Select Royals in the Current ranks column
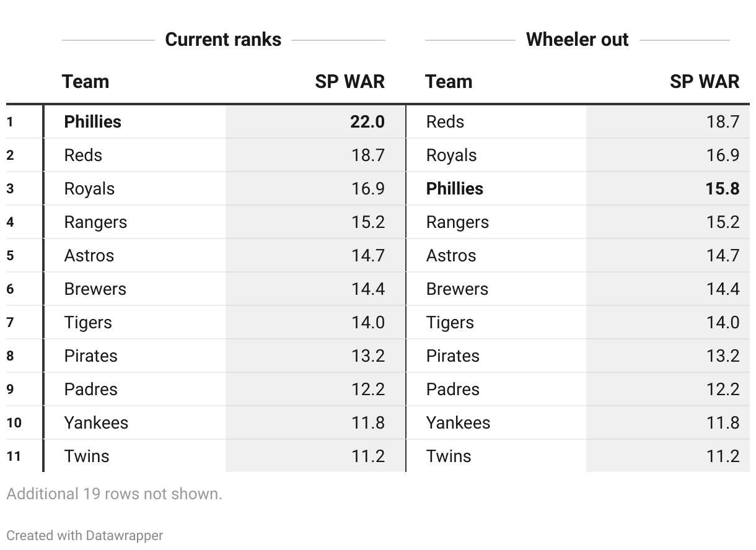The height and width of the screenshot is (550, 756). tap(89, 188)
